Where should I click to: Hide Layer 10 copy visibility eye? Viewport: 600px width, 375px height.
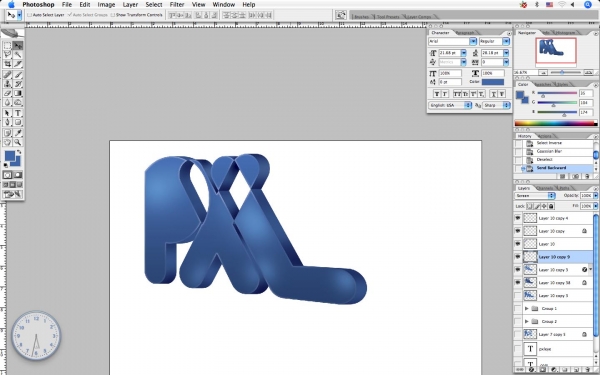point(518,231)
